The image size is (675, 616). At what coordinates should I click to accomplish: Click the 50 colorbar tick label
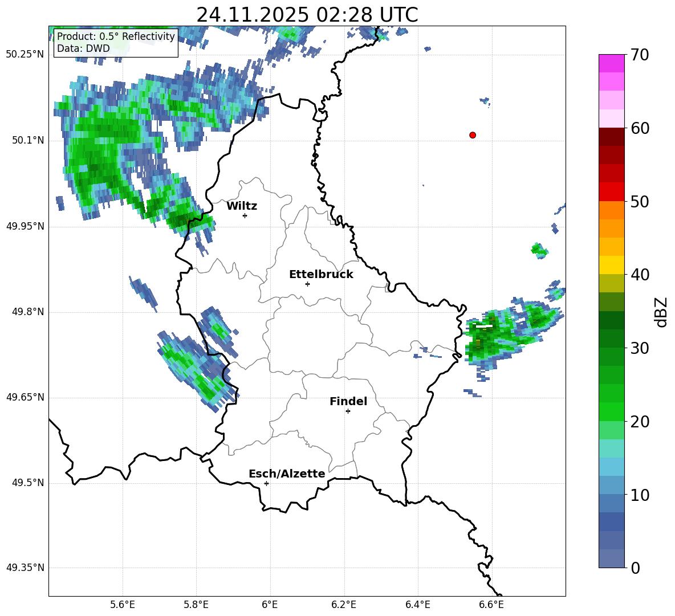click(x=640, y=202)
